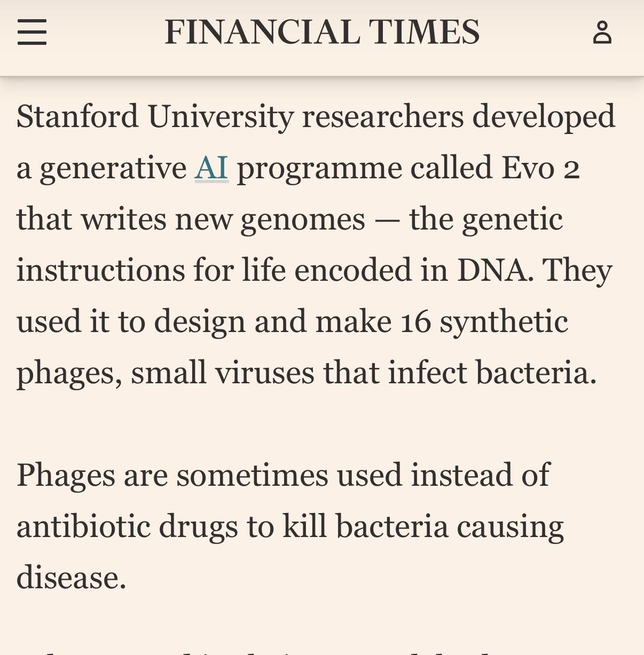The height and width of the screenshot is (655, 644).
Task: Click the number "16" in the paragraph
Action: coord(415,322)
